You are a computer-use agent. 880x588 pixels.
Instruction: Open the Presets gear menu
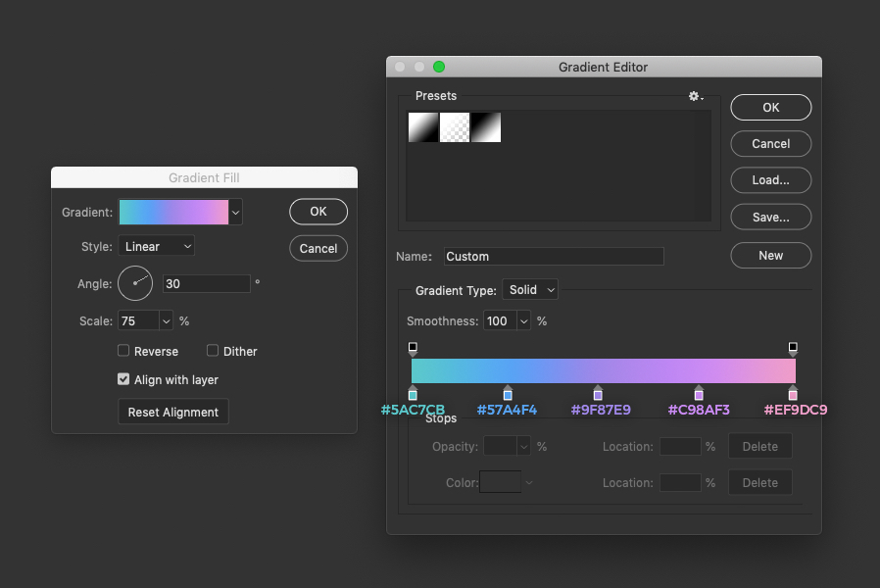pyautogui.click(x=696, y=96)
